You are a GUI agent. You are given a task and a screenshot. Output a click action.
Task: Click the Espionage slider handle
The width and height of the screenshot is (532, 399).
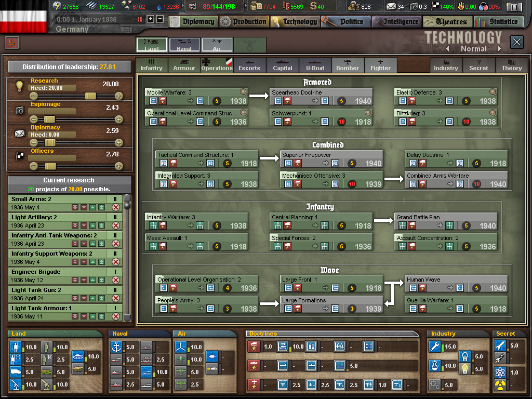(49, 119)
